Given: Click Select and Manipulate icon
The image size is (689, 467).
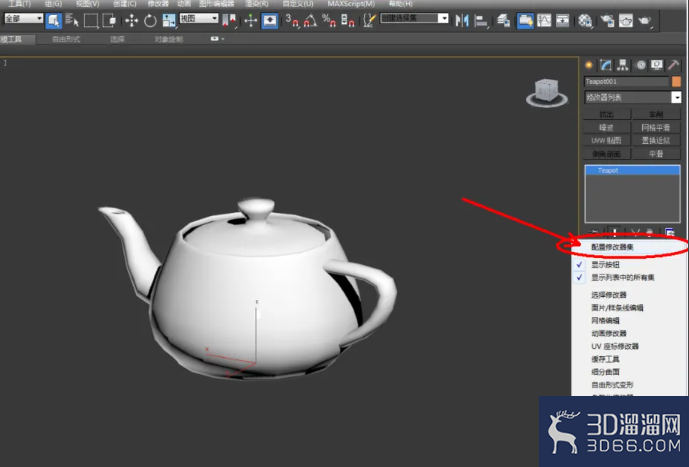Looking at the screenshot, I should point(251,20).
